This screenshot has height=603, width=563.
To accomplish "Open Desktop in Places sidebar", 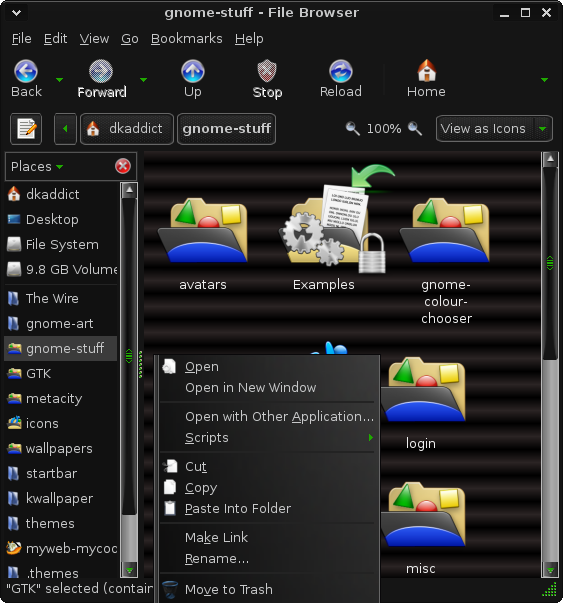I will [x=62, y=220].
